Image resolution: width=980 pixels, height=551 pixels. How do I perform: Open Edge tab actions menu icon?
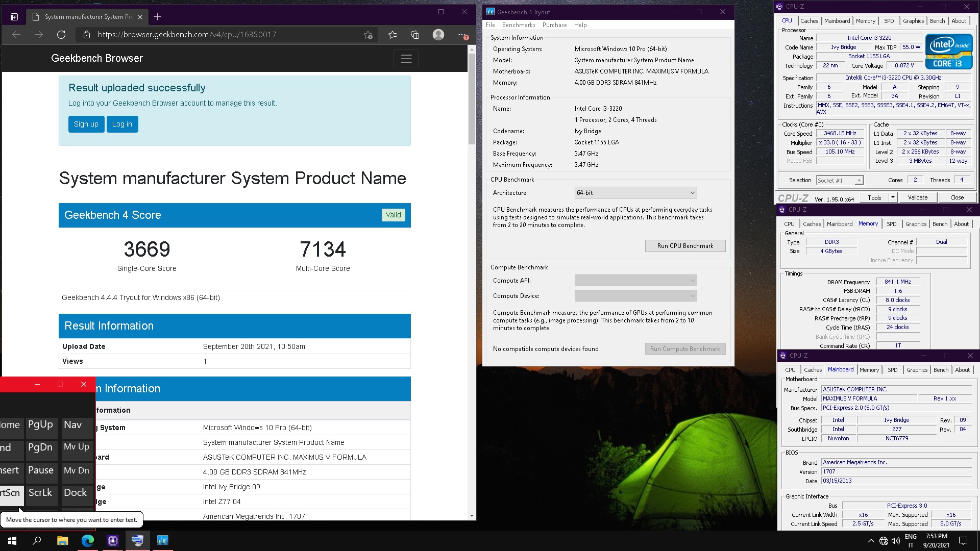[14, 17]
